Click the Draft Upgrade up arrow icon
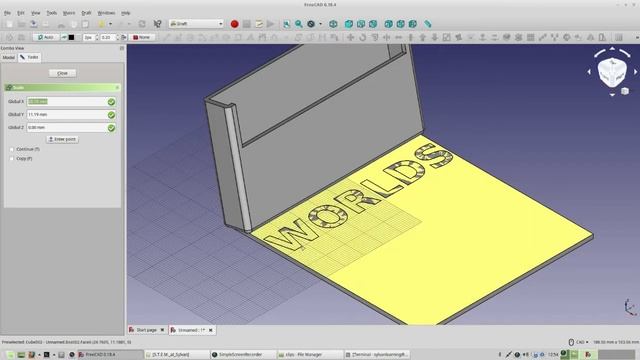 click(x=422, y=37)
